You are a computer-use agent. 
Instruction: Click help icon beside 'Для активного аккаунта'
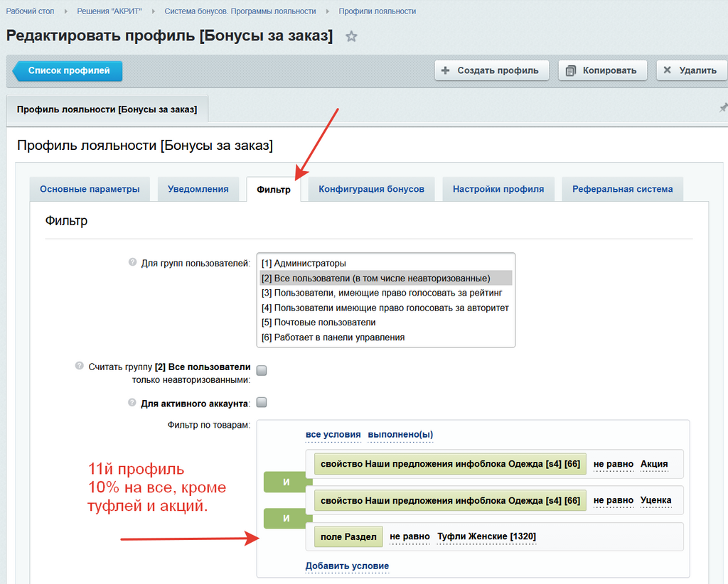(x=132, y=402)
